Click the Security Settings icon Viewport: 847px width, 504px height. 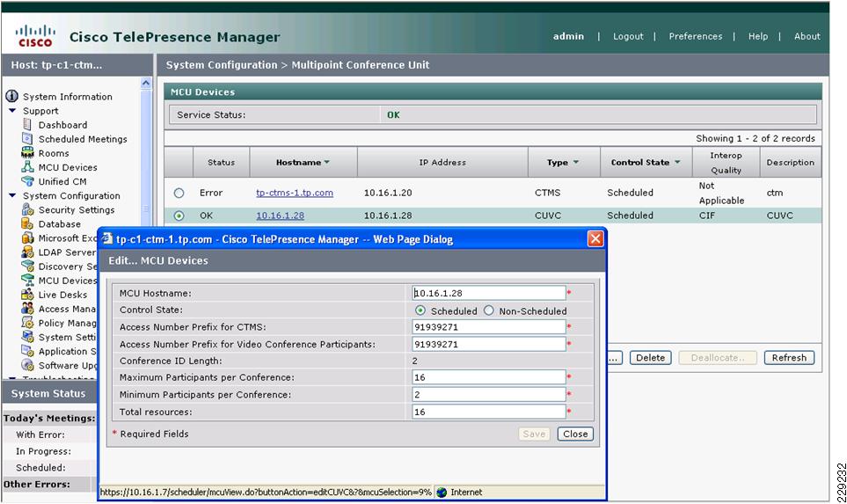point(27,209)
